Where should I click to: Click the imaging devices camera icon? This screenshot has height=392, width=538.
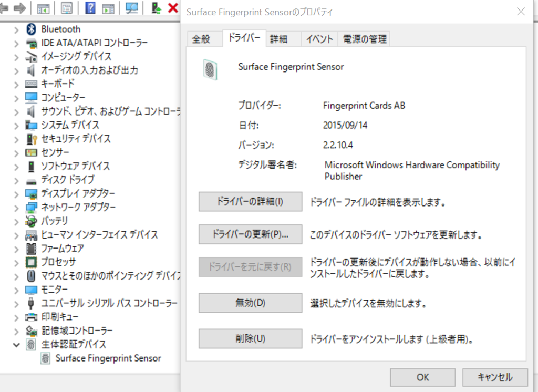[x=31, y=57]
